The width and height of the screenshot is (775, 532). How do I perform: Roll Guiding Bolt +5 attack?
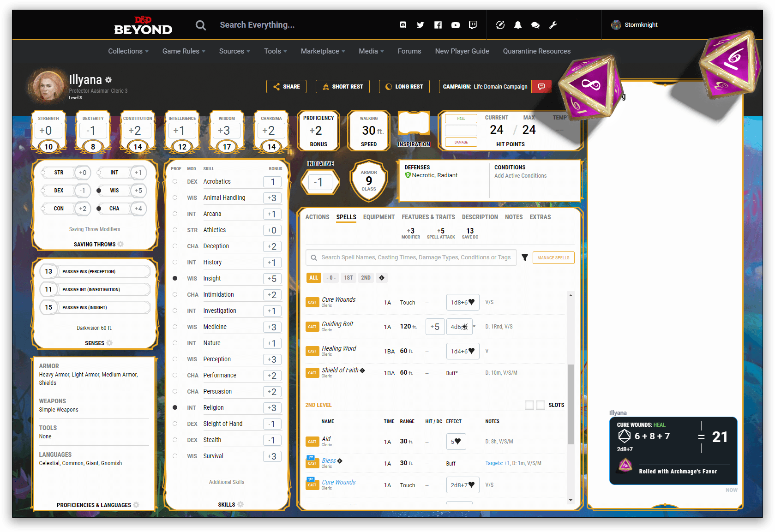coord(435,327)
